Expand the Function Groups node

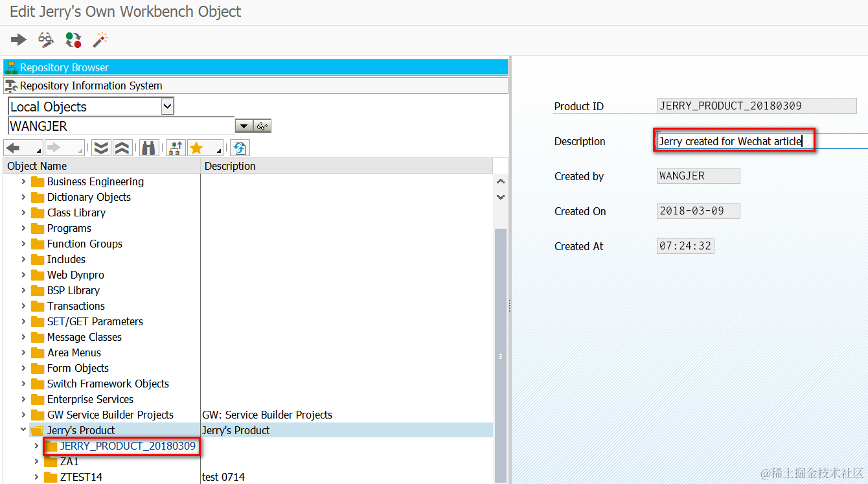24,244
